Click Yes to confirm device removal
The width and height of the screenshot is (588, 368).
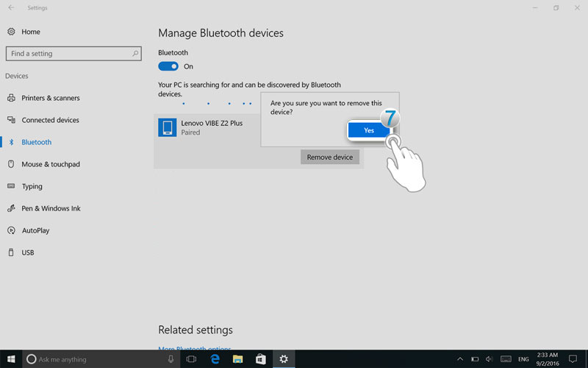(x=368, y=130)
